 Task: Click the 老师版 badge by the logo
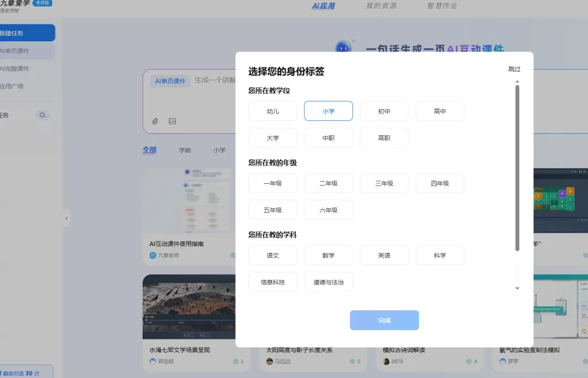coord(42,3)
